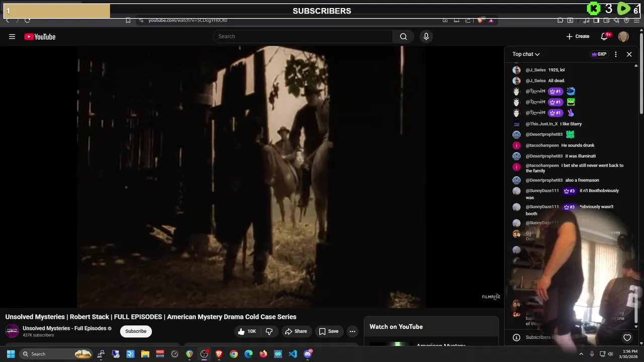Viewport: 644px width, 362px height.
Task: Send a heart reaction in chat
Action: [627, 337]
